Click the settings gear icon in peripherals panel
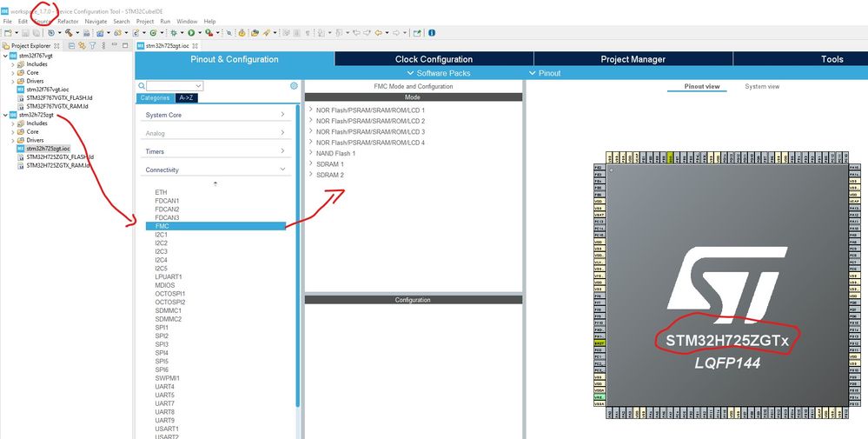The height and width of the screenshot is (439, 868). click(294, 86)
